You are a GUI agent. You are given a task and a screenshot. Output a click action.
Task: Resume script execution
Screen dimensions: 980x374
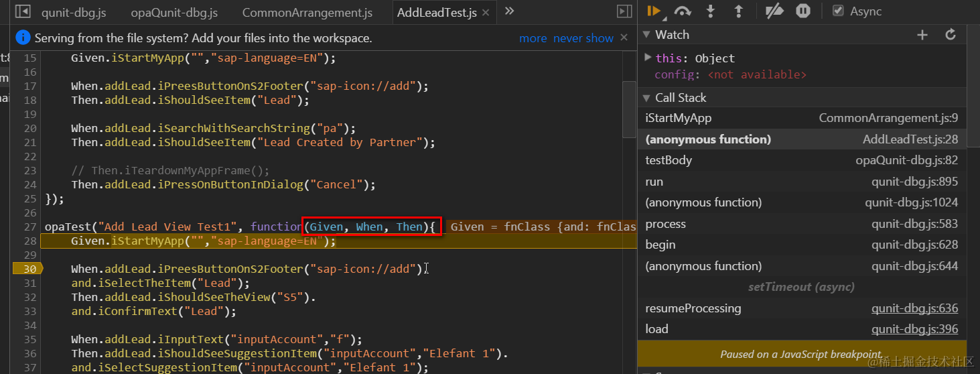click(654, 11)
